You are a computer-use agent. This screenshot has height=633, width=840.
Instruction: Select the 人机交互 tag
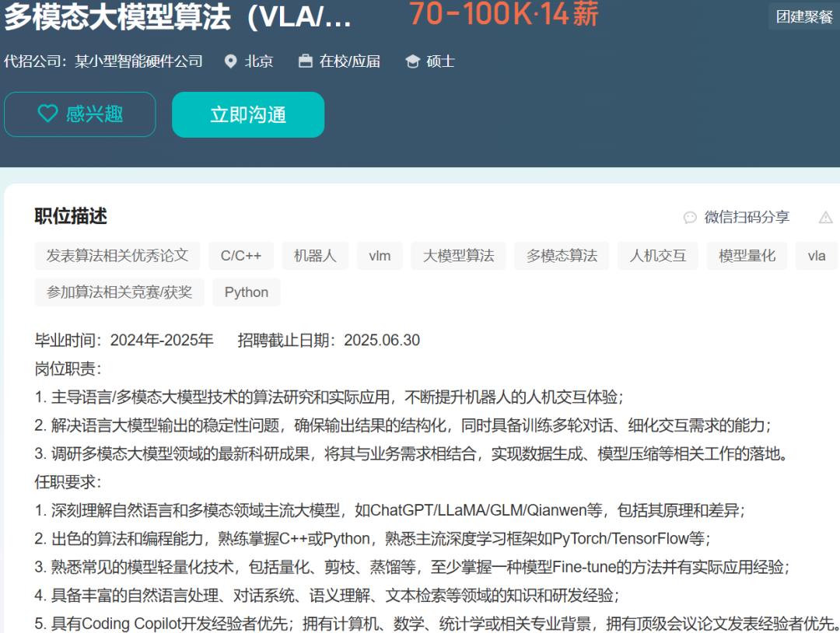[x=658, y=256]
